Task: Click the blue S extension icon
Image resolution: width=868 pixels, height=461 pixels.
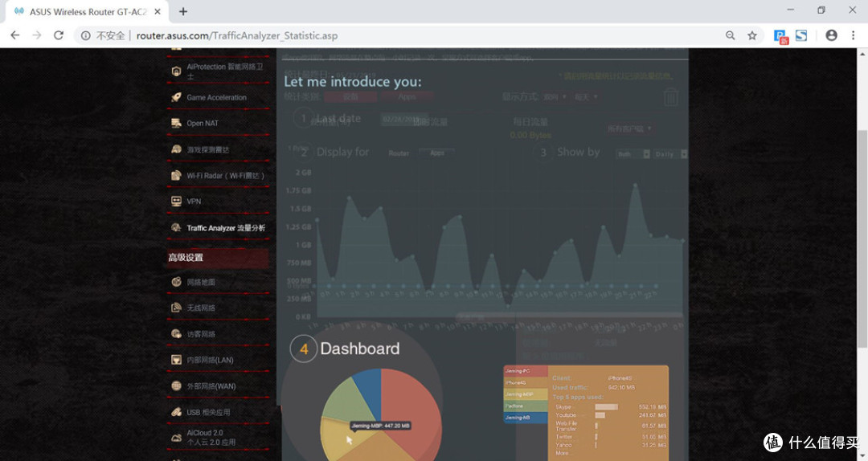Action: 801,35
